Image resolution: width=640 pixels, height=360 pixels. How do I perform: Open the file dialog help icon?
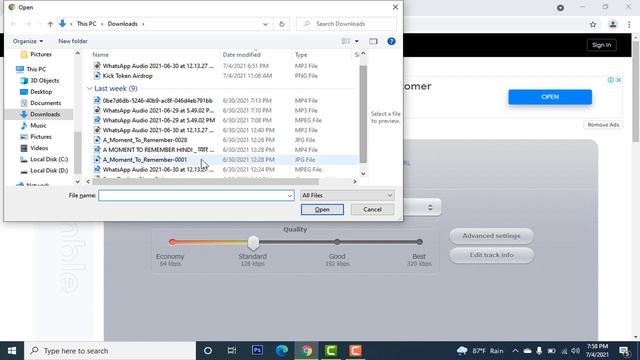(x=391, y=41)
